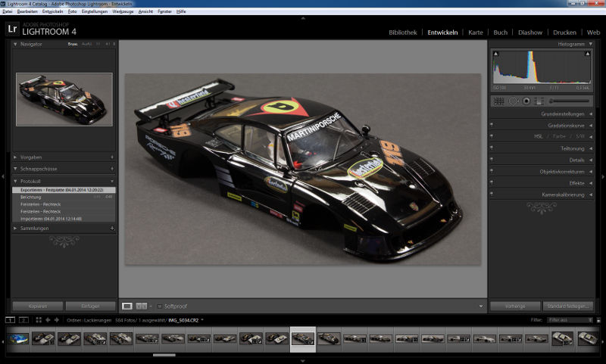
Task: Toggle highlight clipping indicator in histogram
Action: coord(587,54)
